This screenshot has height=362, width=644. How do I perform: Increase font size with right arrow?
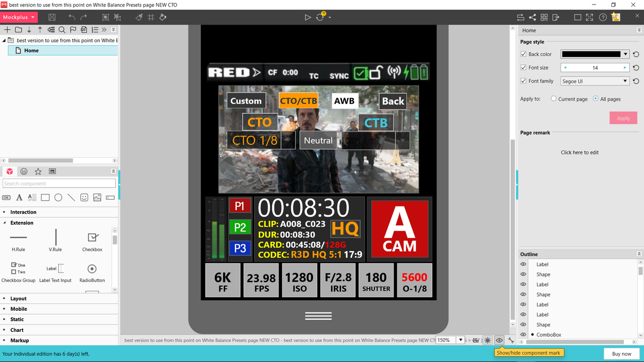(625, 67)
